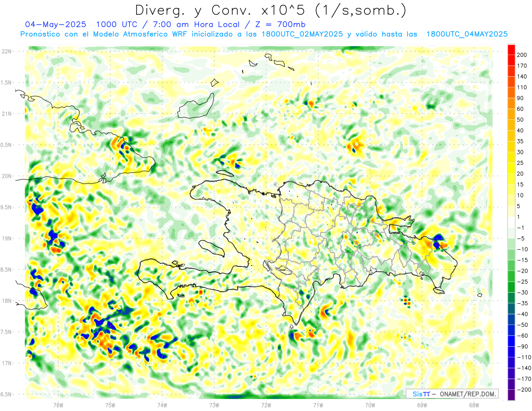Click the "17N" latitude label
This screenshot has height=411, width=532.
[7, 363]
